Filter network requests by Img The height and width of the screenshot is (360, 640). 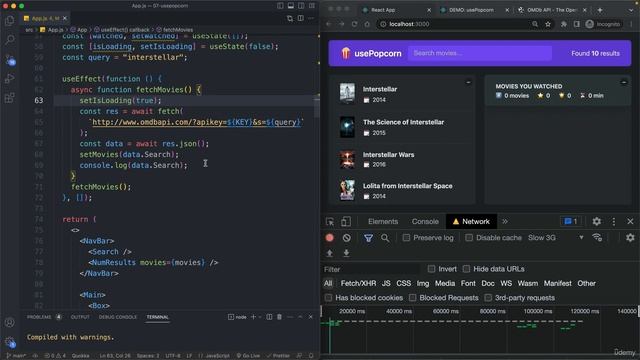pyautogui.click(x=423, y=283)
